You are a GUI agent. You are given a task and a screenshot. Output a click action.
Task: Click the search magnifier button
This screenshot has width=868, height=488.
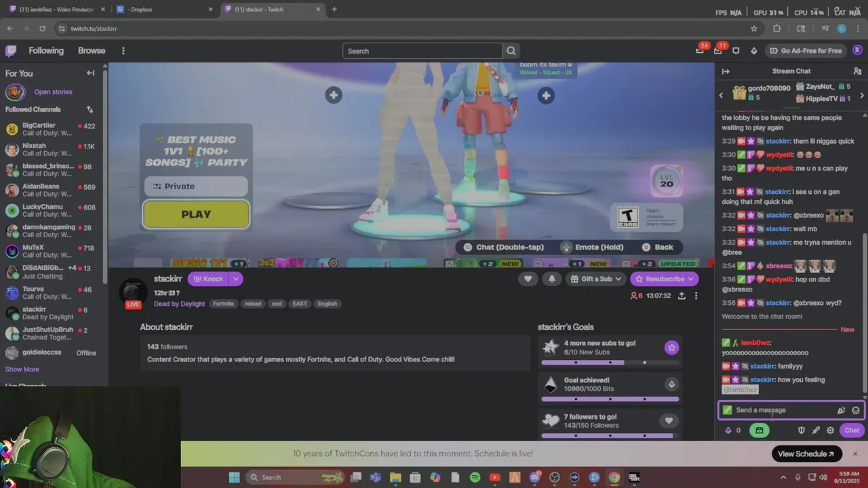511,51
